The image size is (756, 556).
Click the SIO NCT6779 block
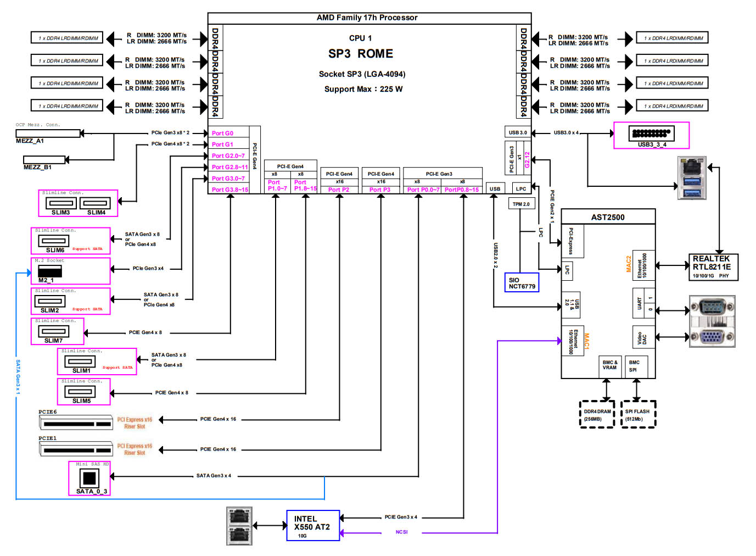click(522, 282)
